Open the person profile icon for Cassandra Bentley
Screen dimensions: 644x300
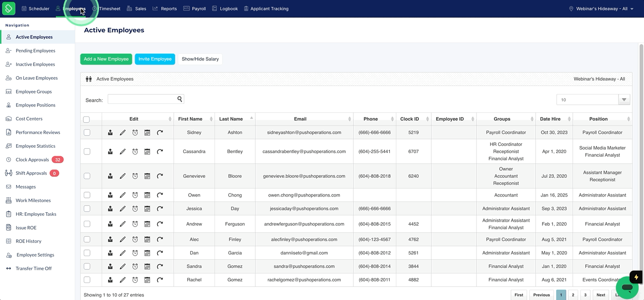tap(110, 152)
